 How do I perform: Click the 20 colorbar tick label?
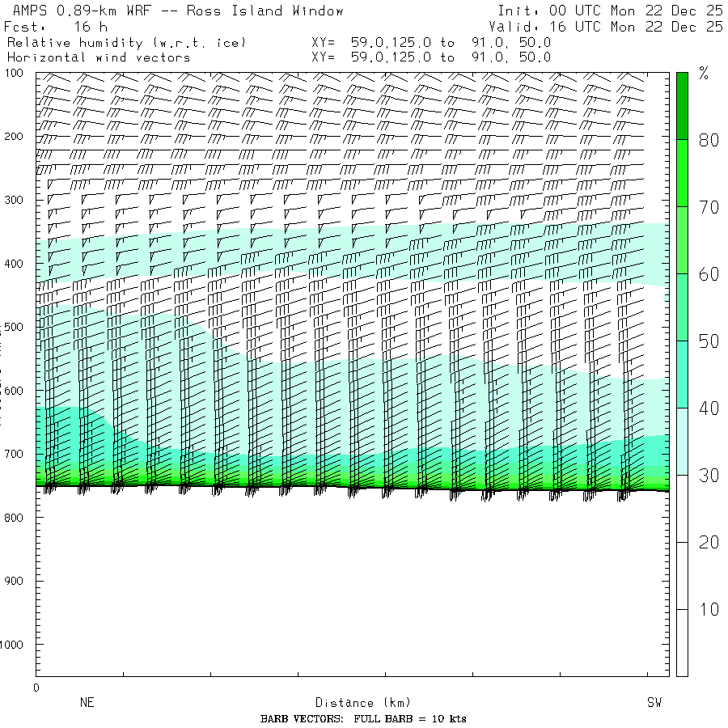pyautogui.click(x=709, y=542)
